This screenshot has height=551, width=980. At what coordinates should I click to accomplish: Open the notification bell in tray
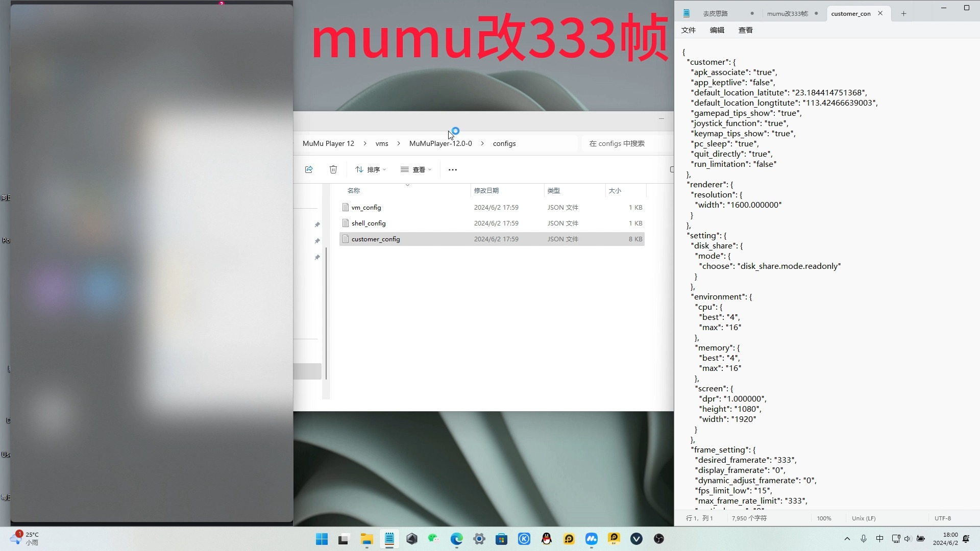pos(966,539)
